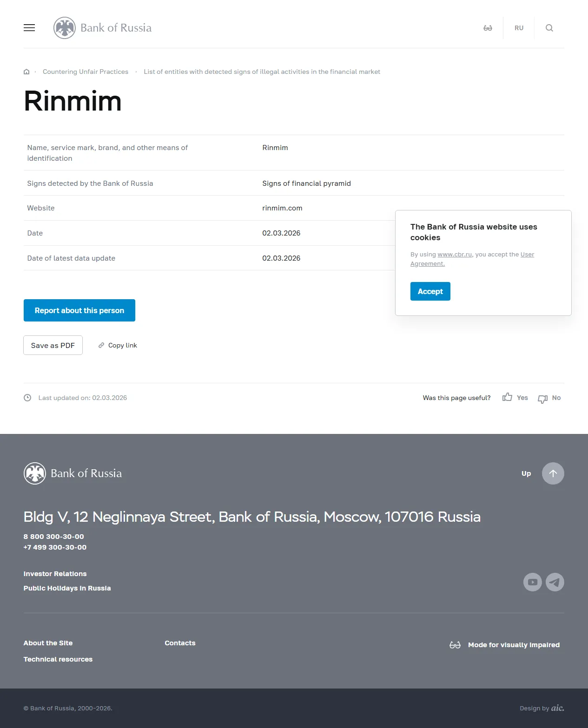Accept the cookies notice
The width and height of the screenshot is (588, 728).
pos(430,291)
